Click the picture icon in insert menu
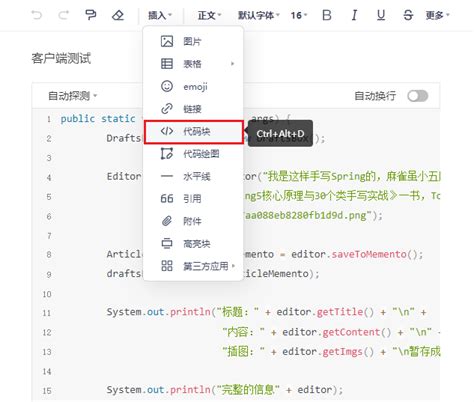The height and width of the screenshot is (402, 474). (167, 41)
